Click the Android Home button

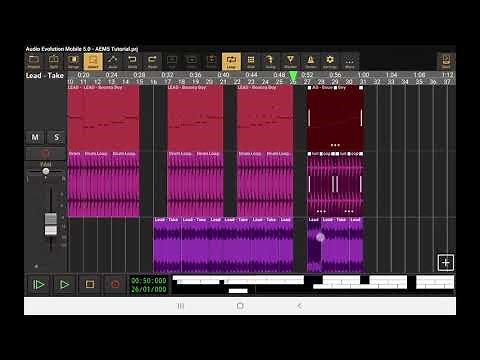tap(240, 306)
